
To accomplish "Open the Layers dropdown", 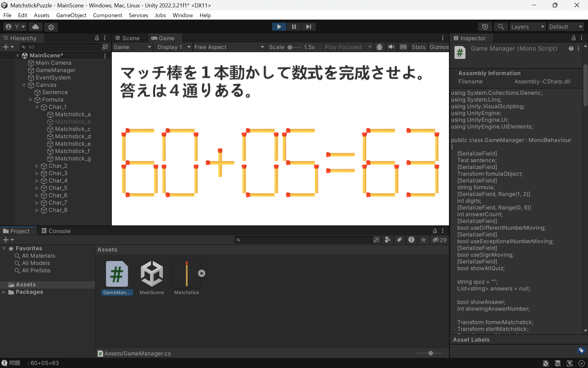I will click(527, 27).
